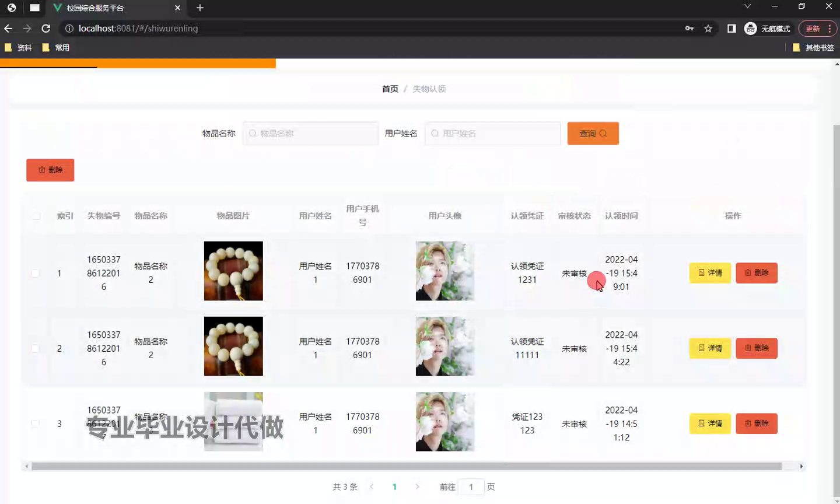Click 未审核 status in row 3
This screenshot has height=504, width=840.
click(574, 424)
